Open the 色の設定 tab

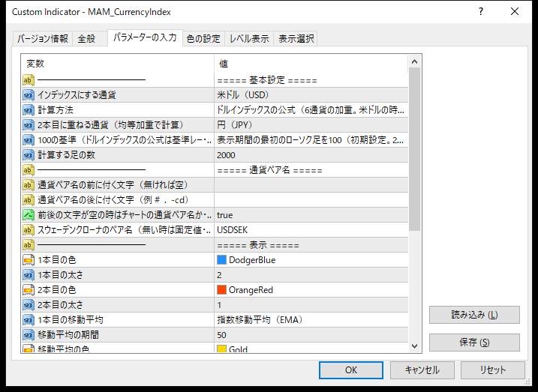[x=203, y=39]
